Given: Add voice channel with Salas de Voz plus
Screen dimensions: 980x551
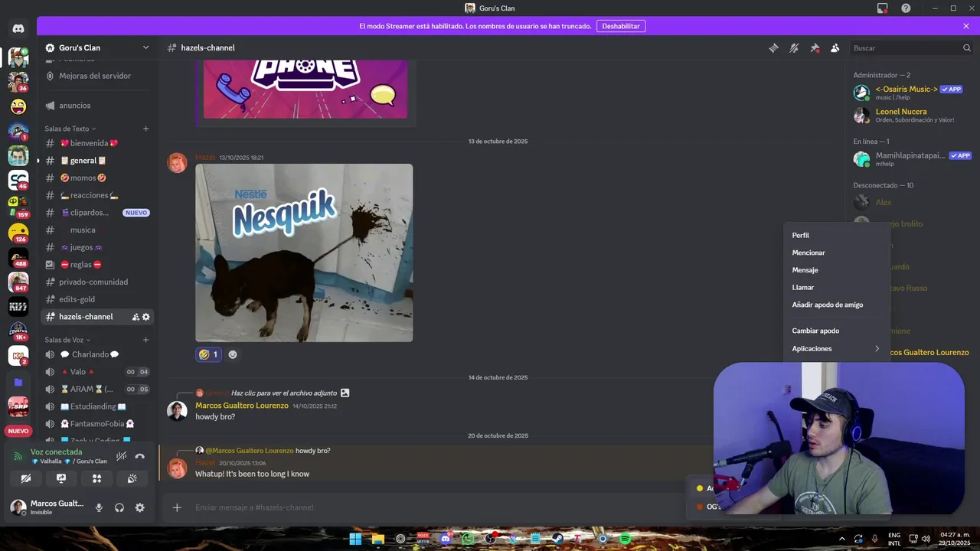Looking at the screenshot, I should 145,340.
